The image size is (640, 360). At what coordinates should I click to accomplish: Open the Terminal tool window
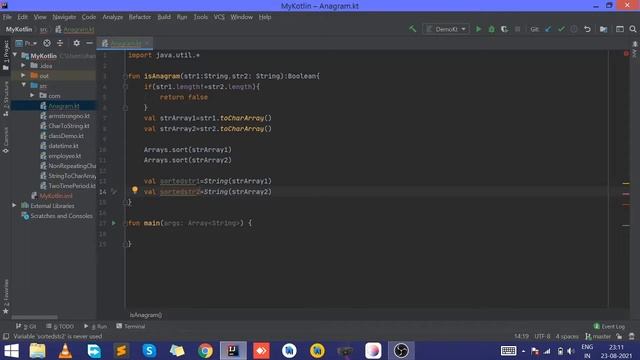pyautogui.click(x=131, y=326)
